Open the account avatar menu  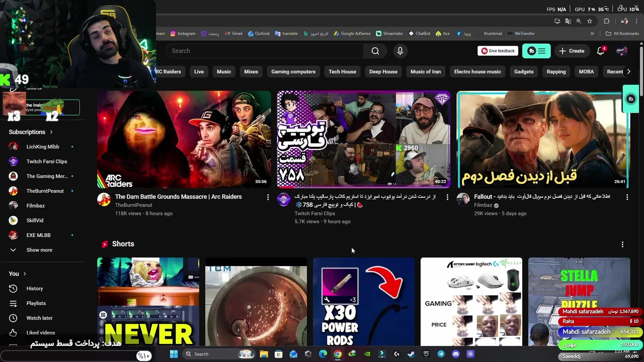pyautogui.click(x=622, y=51)
